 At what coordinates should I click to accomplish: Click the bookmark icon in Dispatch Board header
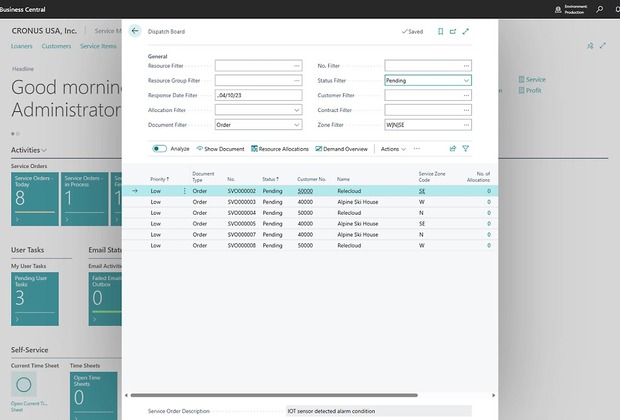440,31
